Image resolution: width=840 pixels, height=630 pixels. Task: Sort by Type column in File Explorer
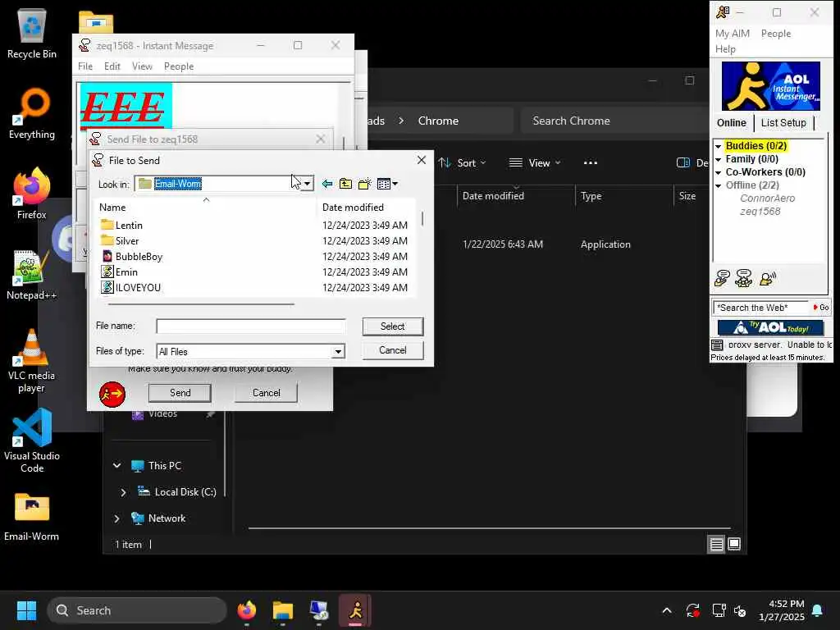pos(591,196)
